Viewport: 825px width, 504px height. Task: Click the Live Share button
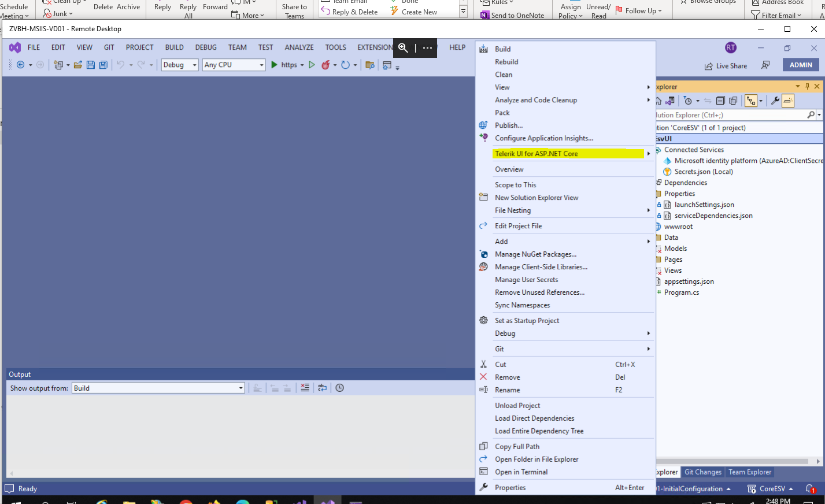(x=726, y=66)
